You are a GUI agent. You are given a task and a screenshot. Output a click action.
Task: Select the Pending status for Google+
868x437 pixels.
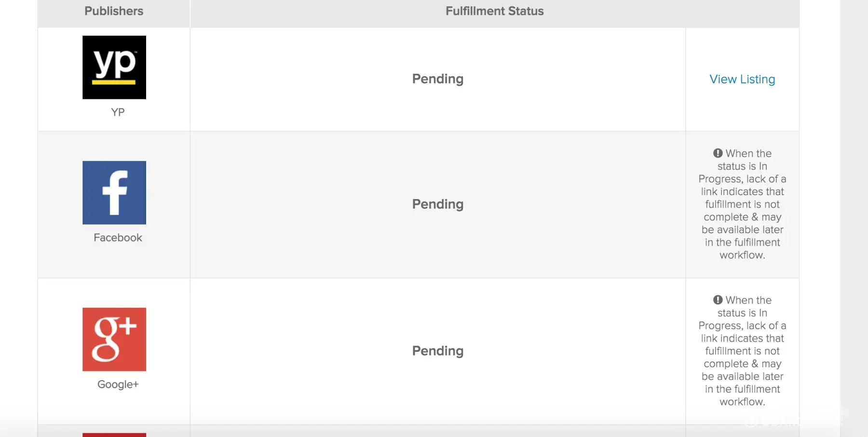click(437, 351)
